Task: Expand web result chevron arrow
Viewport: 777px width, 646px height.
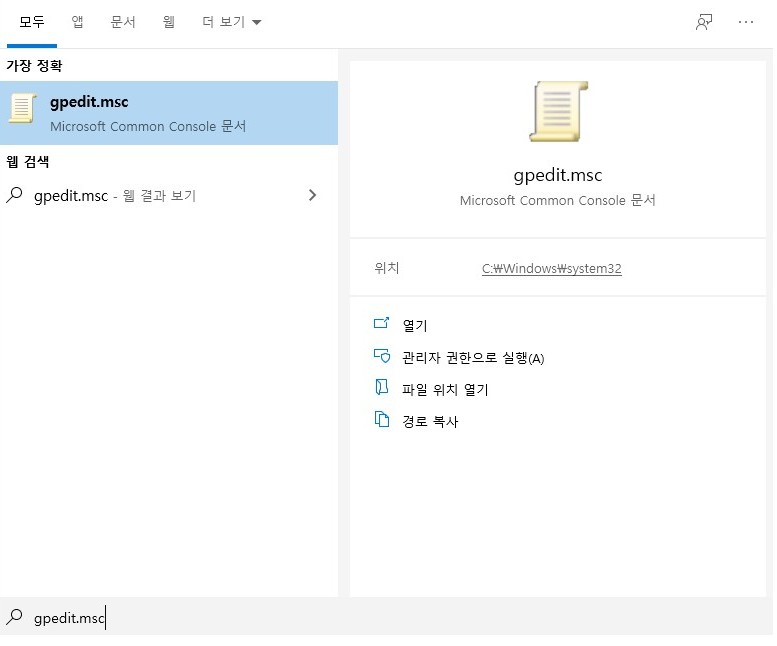Action: (x=312, y=195)
